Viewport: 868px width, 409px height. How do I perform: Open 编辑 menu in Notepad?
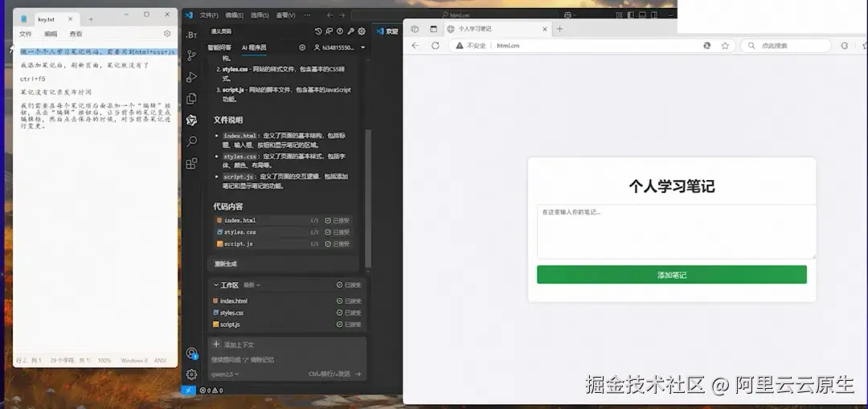[x=51, y=34]
